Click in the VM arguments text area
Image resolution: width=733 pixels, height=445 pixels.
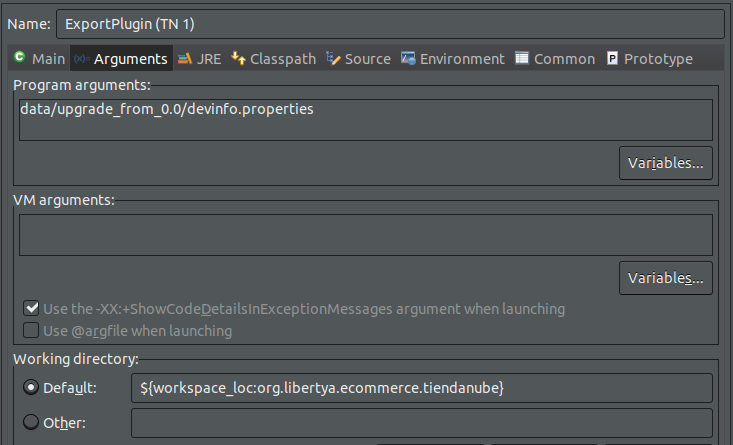(x=366, y=235)
